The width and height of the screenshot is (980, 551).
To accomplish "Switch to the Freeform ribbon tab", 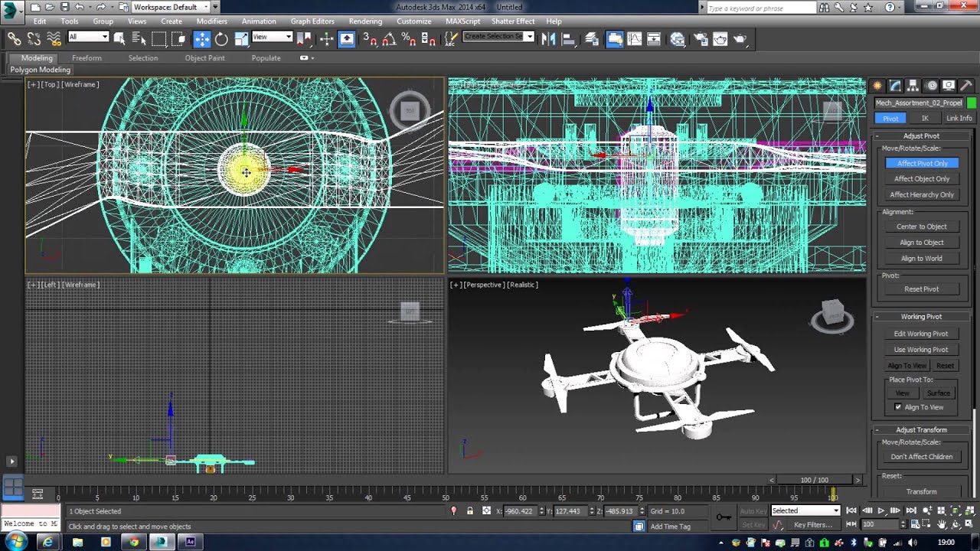I will tap(87, 58).
